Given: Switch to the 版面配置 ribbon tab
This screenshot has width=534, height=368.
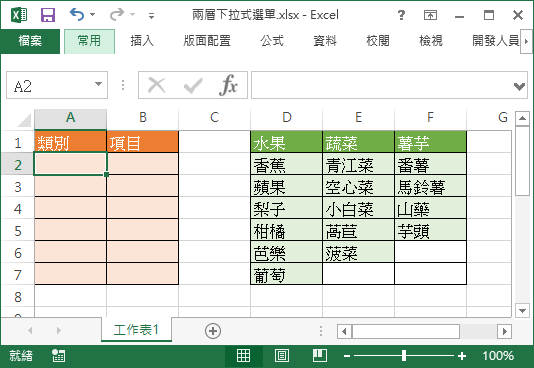Looking at the screenshot, I should click(x=207, y=41).
